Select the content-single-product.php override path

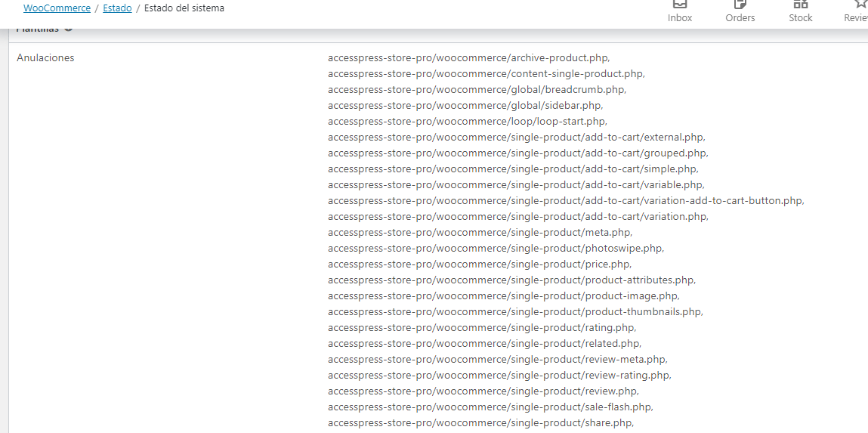pos(487,73)
